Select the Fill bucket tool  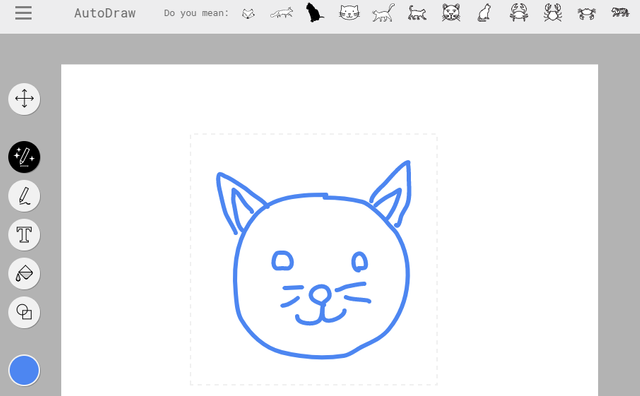pos(24,274)
